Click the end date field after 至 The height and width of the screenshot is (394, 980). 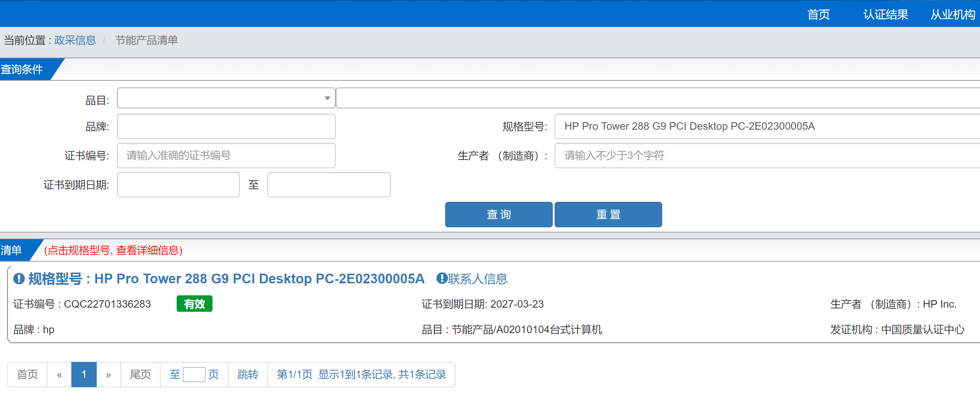(x=329, y=185)
